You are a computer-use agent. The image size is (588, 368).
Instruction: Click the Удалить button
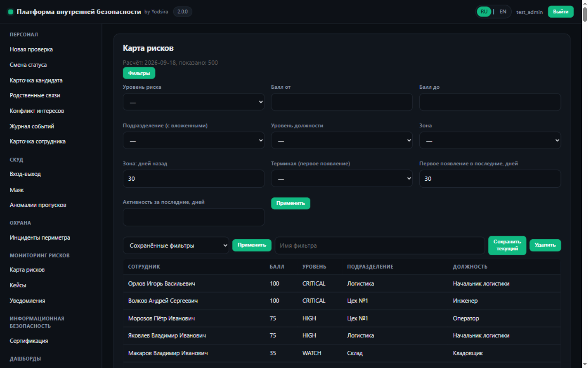pyautogui.click(x=545, y=245)
